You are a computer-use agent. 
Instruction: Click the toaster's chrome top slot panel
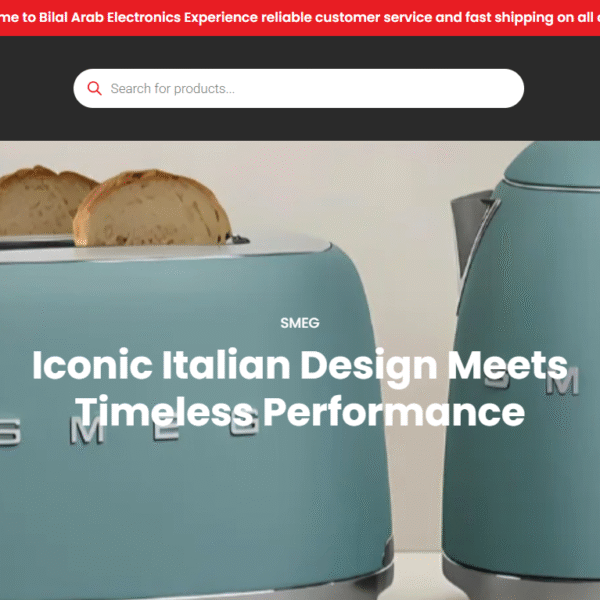pyautogui.click(x=165, y=249)
